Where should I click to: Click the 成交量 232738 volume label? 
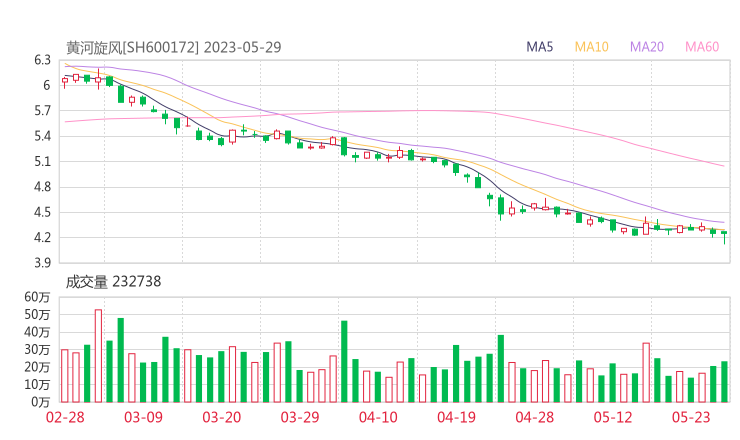[x=113, y=282]
